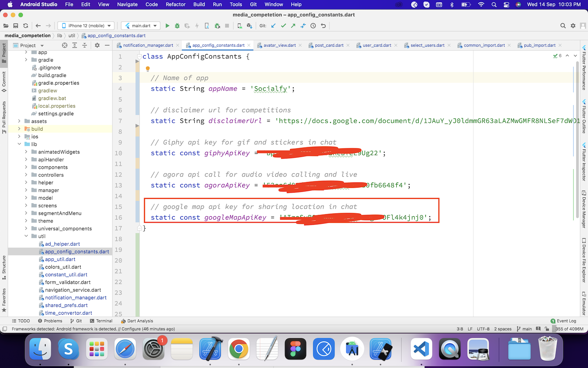Open the Problems tool window
This screenshot has height=368, width=588.
coord(50,321)
